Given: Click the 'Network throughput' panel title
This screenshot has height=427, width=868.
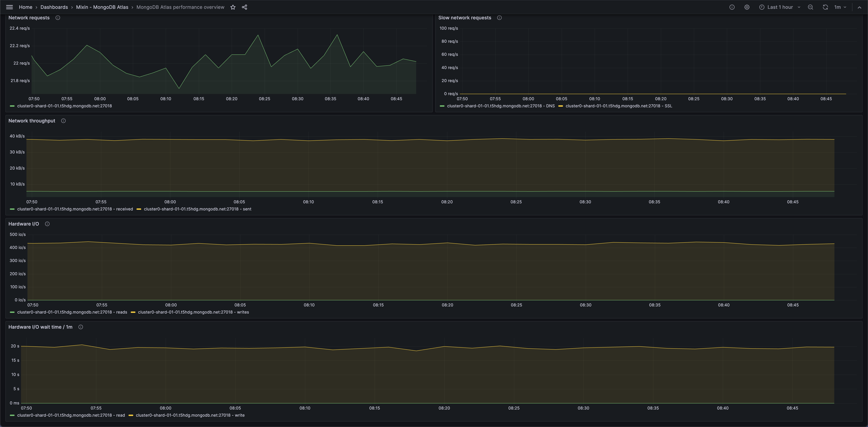Looking at the screenshot, I should point(32,121).
